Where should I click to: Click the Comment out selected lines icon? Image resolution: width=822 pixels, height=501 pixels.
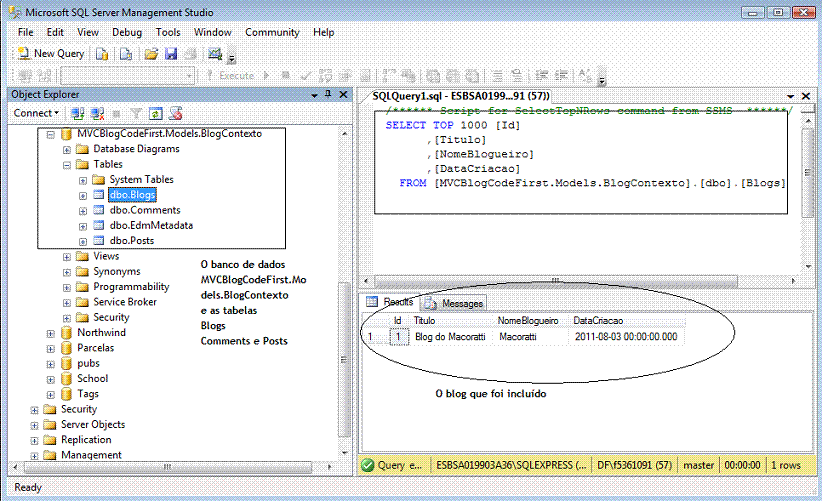tap(497, 76)
